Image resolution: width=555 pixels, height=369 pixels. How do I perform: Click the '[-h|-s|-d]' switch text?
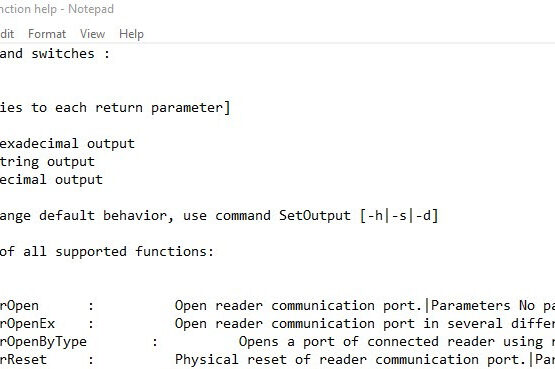[x=399, y=215]
